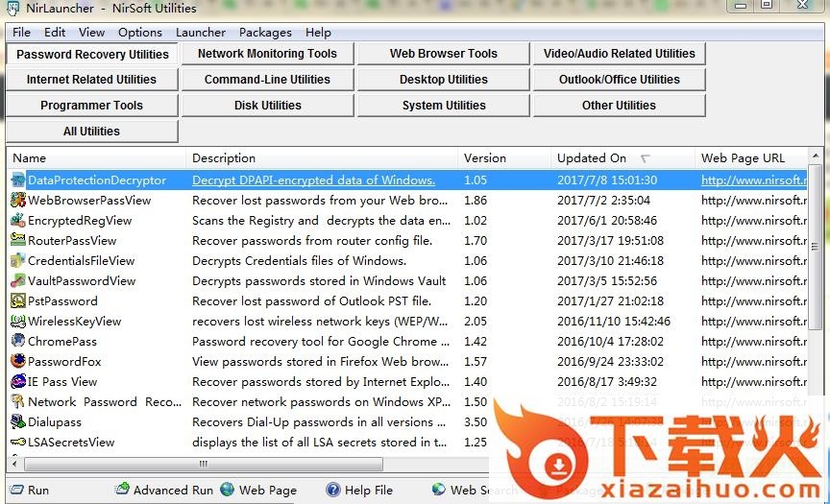Click 'Decrypts passwords stored in Windows Vault'
Viewport: 830px width, 504px height.
pos(319,281)
